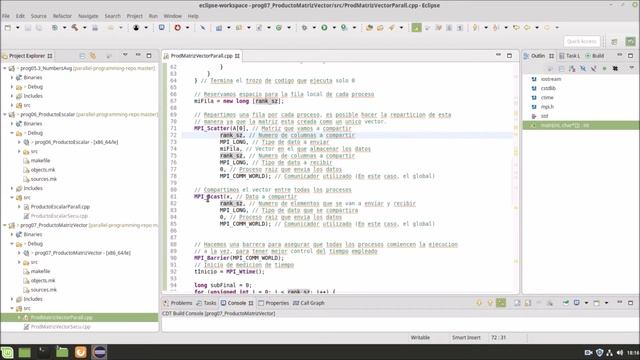Toggle Hide Inactive Elements green dot icon

pos(604,69)
